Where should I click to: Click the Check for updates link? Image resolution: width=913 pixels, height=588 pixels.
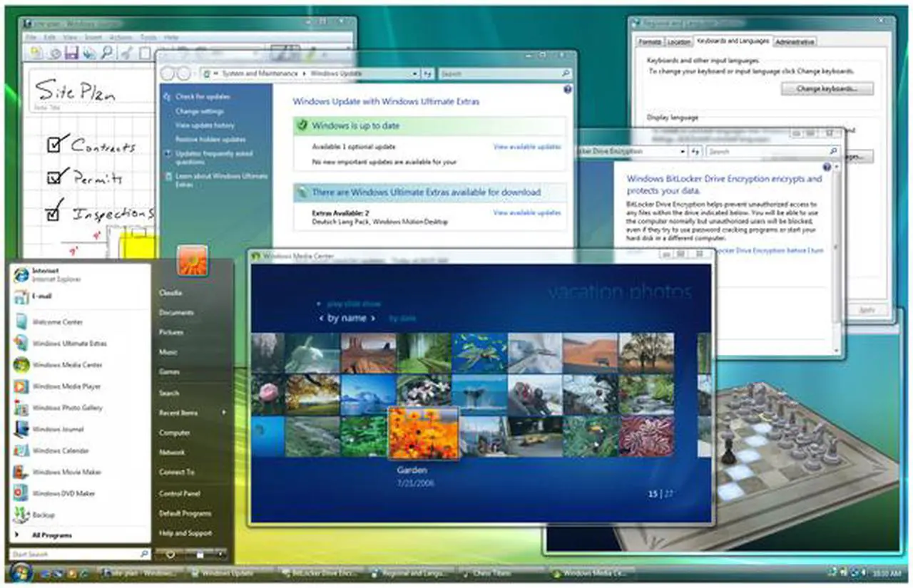(x=203, y=96)
